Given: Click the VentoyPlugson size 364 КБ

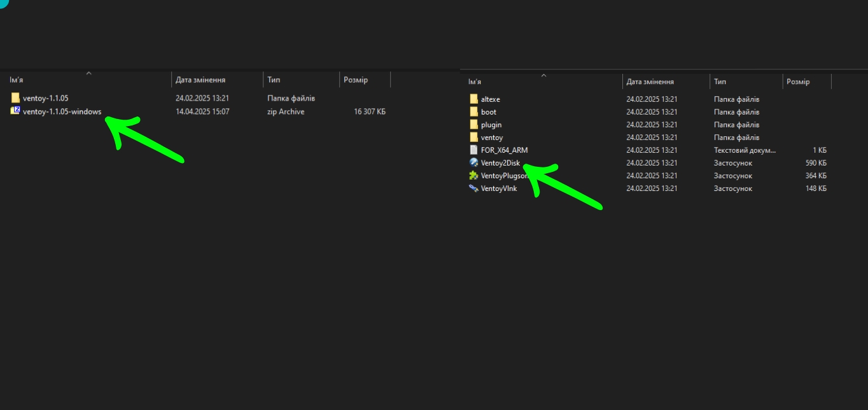Looking at the screenshot, I should point(816,176).
